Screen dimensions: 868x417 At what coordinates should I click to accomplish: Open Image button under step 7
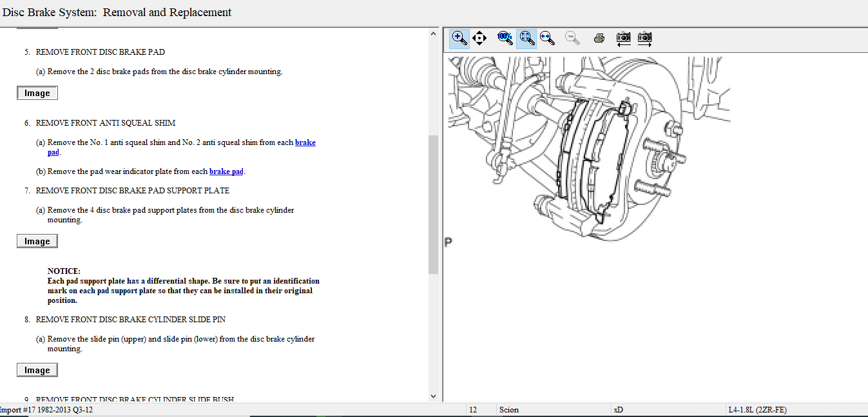tap(37, 242)
